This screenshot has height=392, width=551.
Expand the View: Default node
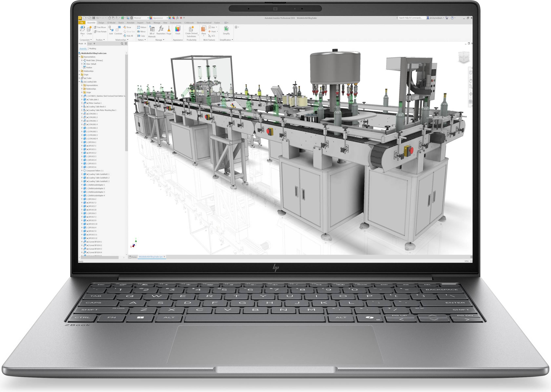(x=82, y=64)
